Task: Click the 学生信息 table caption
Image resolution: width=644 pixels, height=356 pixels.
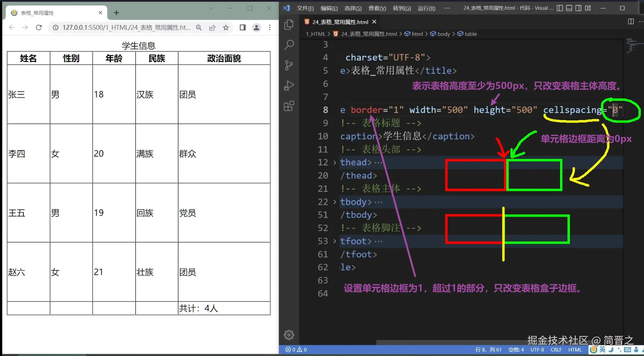Action: click(139, 46)
